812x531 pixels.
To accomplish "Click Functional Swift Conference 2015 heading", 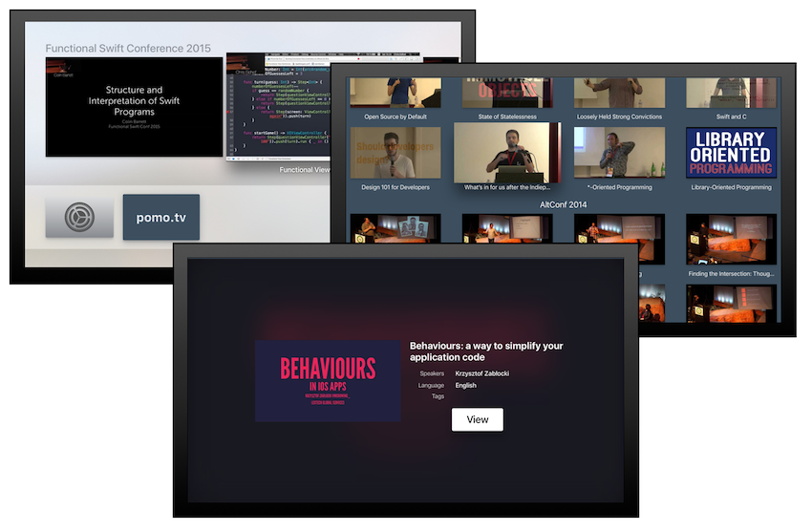I will coord(128,48).
